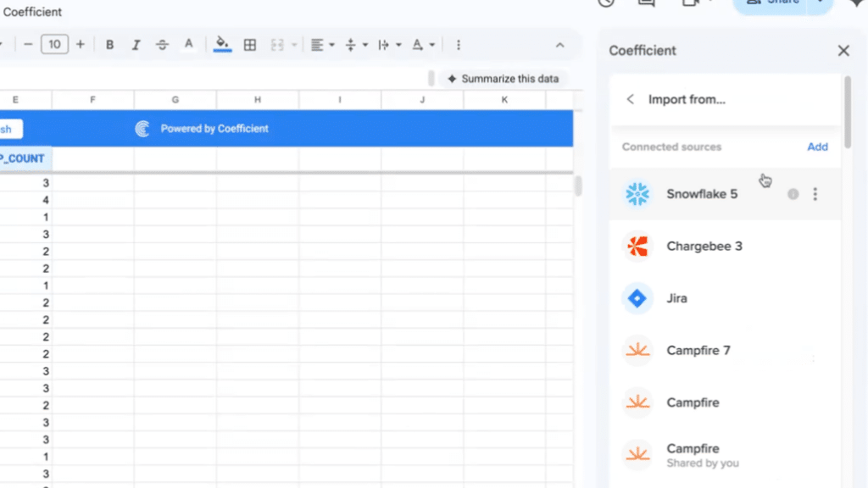
Task: Click the P_COUNT column header cell
Action: point(25,158)
